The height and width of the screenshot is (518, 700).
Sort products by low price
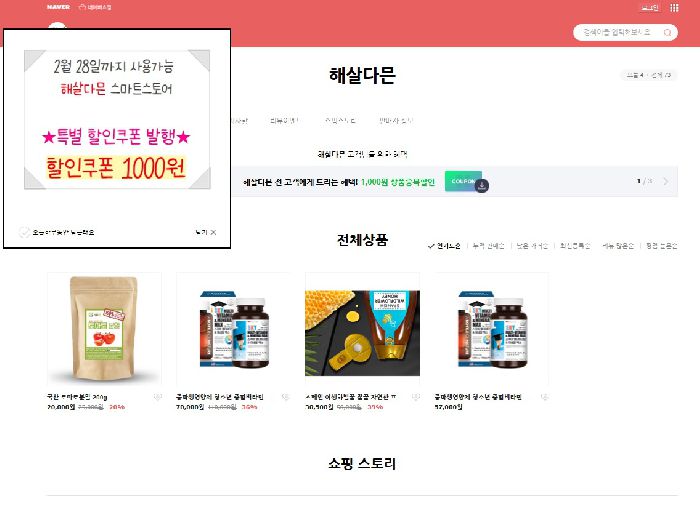click(x=532, y=246)
